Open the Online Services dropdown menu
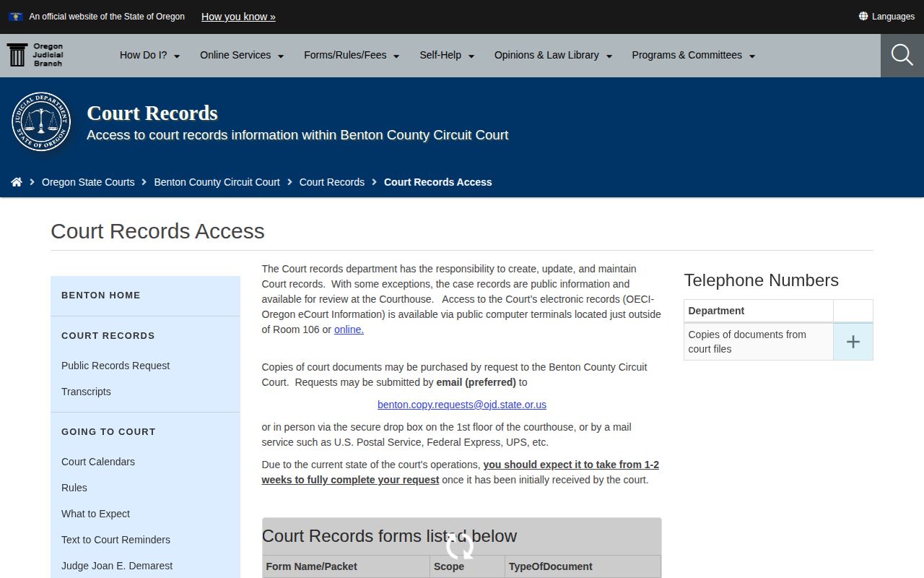The image size is (924, 578). 242,55
